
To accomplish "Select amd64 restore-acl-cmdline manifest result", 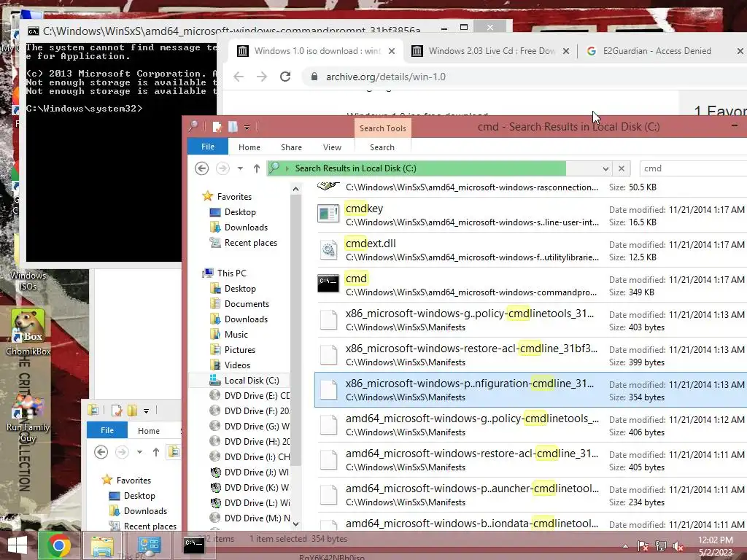I will (x=532, y=459).
